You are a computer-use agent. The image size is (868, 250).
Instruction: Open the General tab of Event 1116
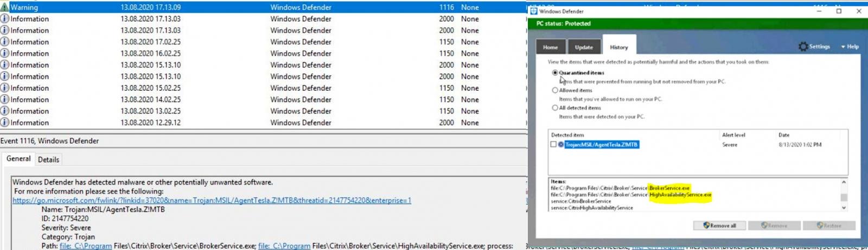coord(18,159)
